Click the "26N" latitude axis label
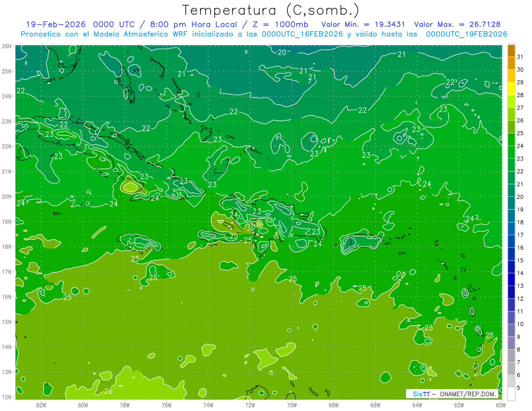The image size is (532, 411). coord(7,46)
